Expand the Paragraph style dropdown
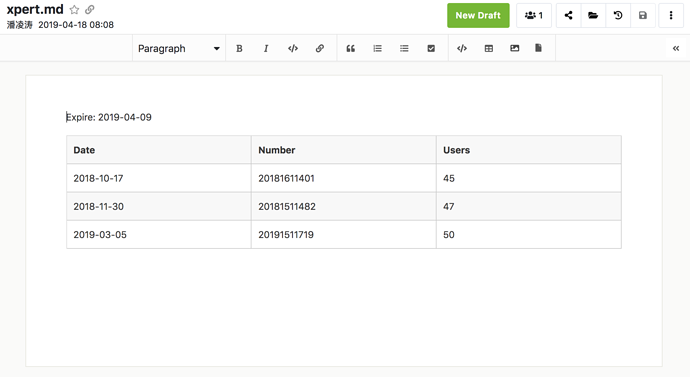Image resolution: width=690 pixels, height=377 pixels. point(179,48)
